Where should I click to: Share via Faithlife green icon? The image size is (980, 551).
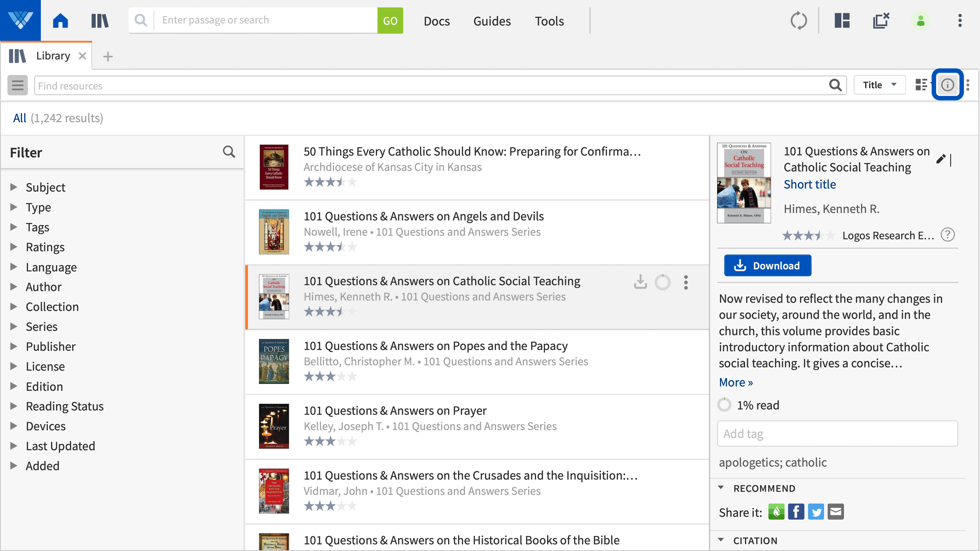776,512
